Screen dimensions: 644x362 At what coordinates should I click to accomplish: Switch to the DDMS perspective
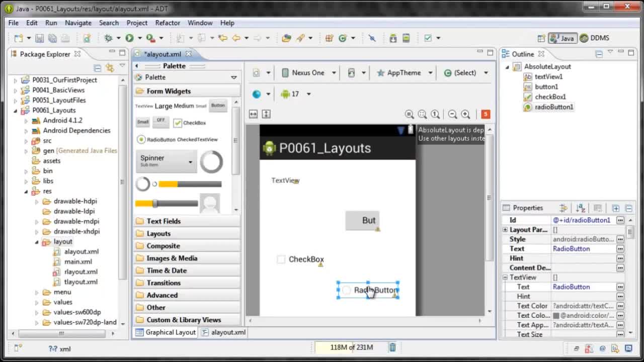pos(594,38)
